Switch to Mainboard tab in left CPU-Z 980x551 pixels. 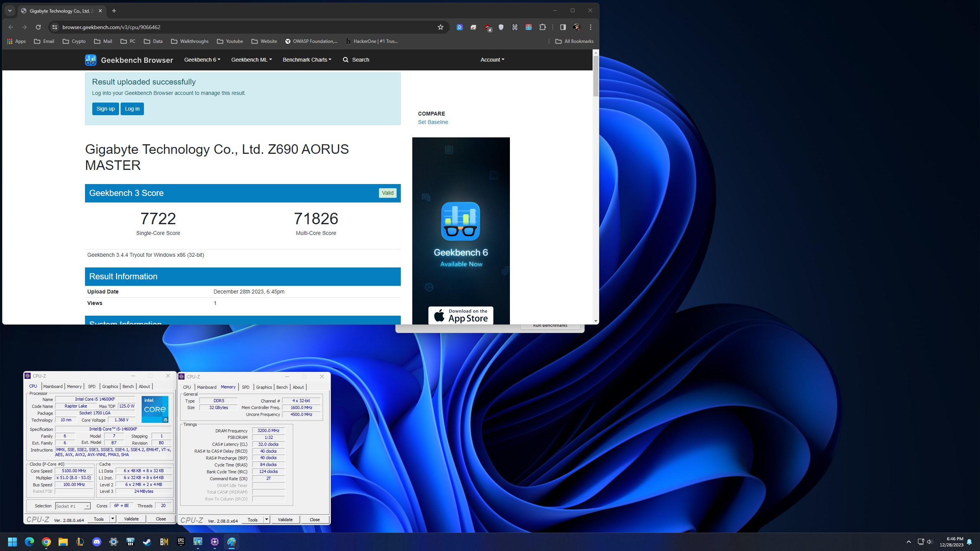[53, 386]
